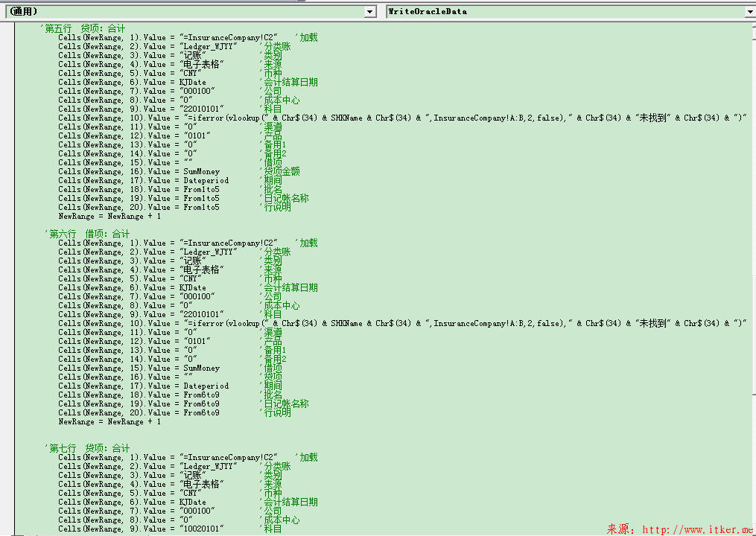756x536 pixels.
Task: Open the (通用) object dropdown arrow
Action: click(x=370, y=12)
